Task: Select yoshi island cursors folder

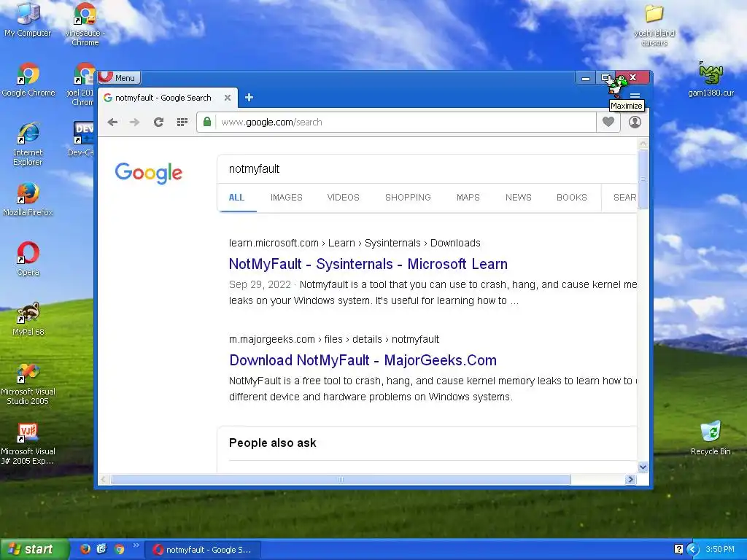Action: 654,25
